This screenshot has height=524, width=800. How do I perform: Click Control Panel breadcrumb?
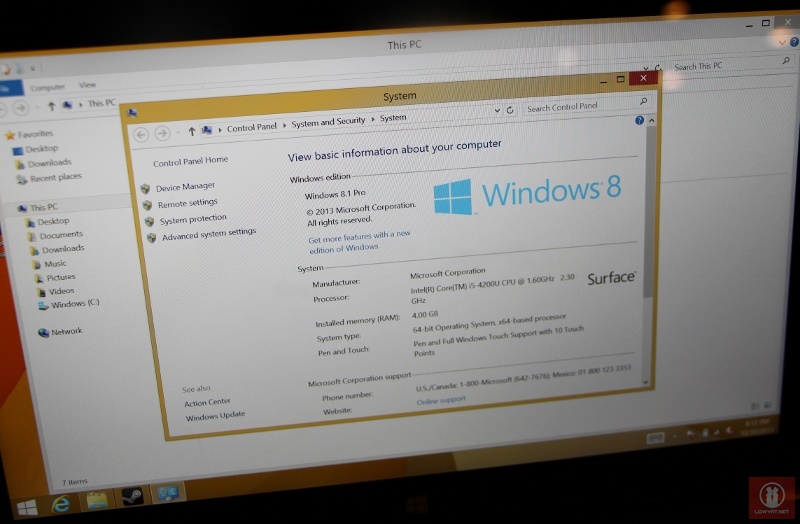(x=252, y=127)
